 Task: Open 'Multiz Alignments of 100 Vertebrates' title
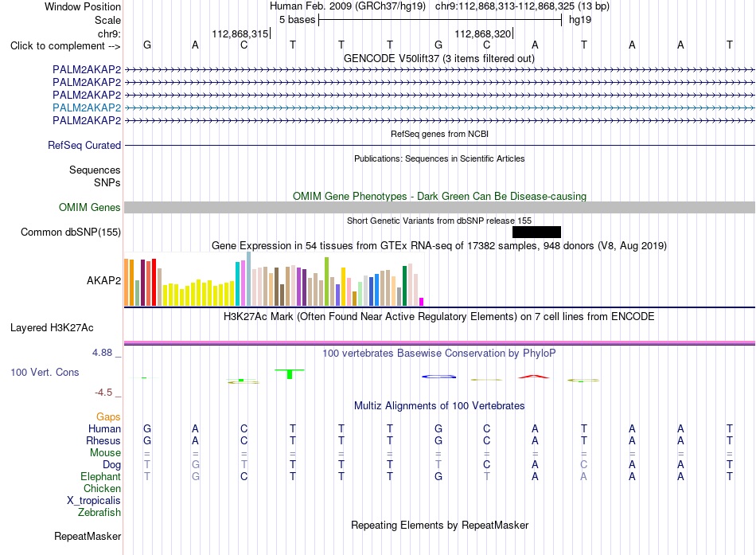coord(439,405)
